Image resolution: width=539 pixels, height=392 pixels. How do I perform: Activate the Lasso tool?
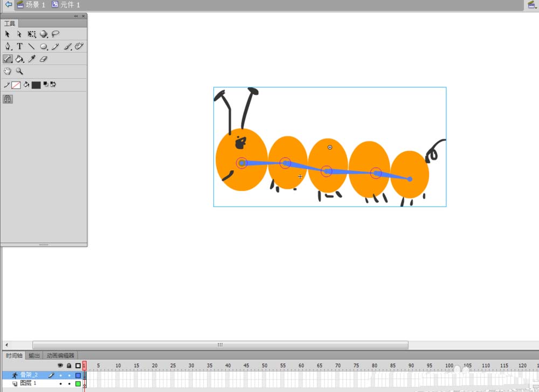[56, 34]
